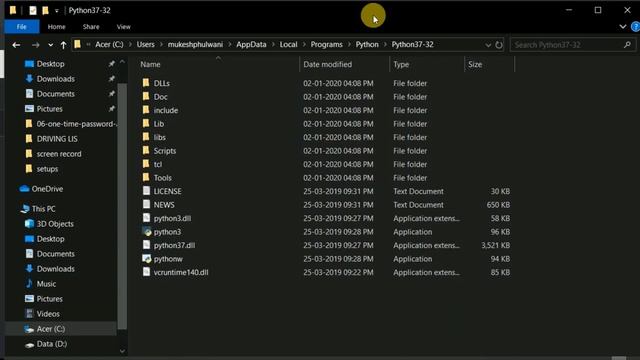Click navigation pane vertical scrollbar thumb

pos(122,206)
